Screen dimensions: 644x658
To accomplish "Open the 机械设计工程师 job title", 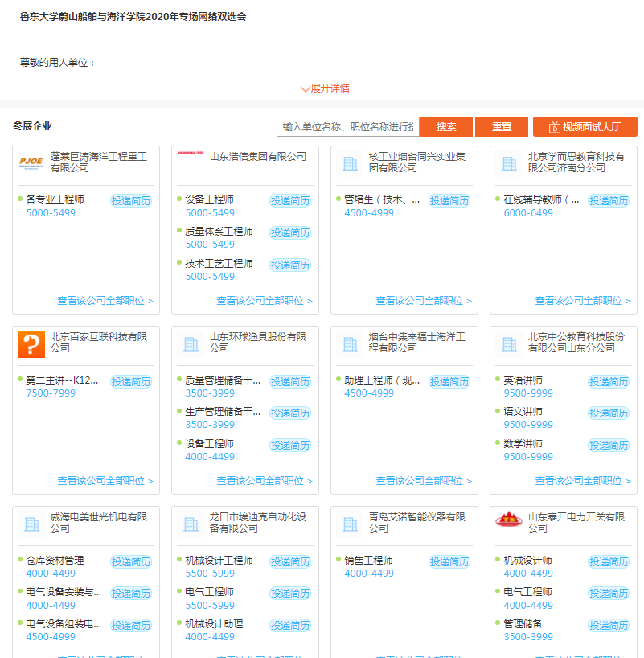I will click(219, 561).
